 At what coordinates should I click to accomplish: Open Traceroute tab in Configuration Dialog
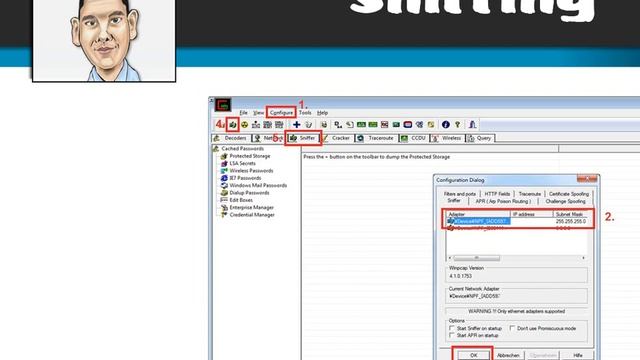point(530,194)
